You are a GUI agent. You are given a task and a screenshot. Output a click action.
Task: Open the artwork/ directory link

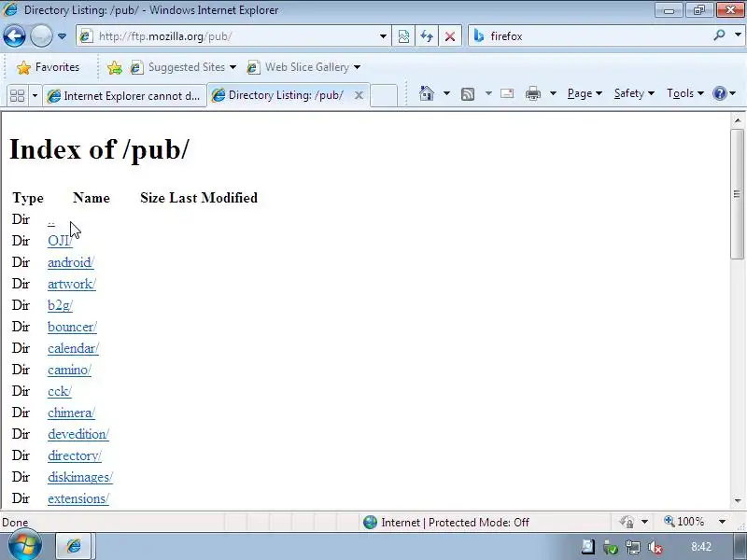[x=72, y=284]
